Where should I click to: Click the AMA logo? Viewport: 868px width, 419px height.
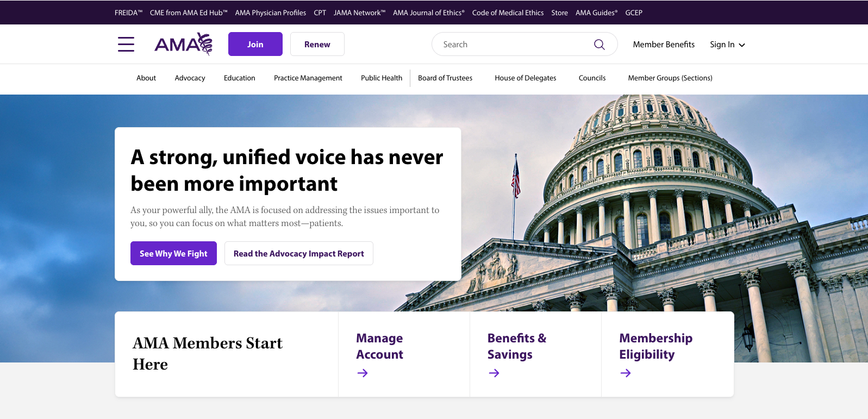(184, 44)
